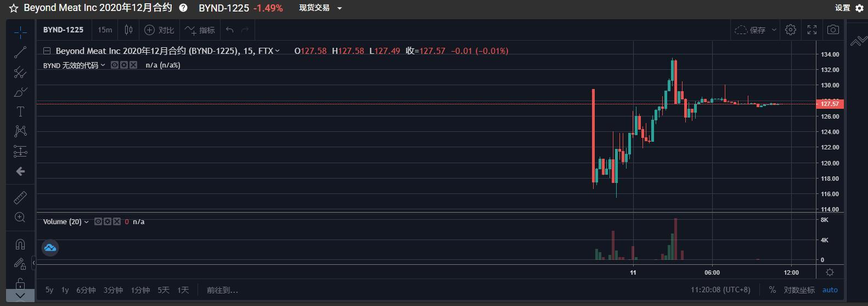This screenshot has width=868, height=306.
Task: Select the 5天 time range
Action: pyautogui.click(x=164, y=290)
